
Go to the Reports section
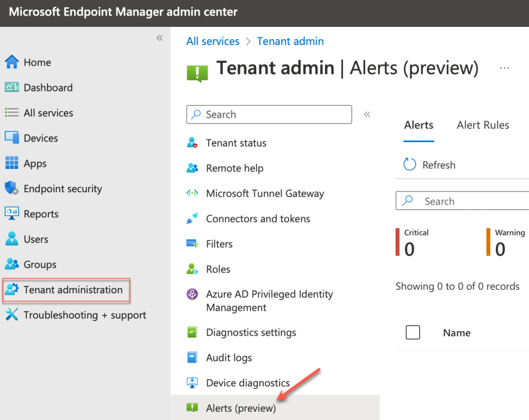click(41, 214)
